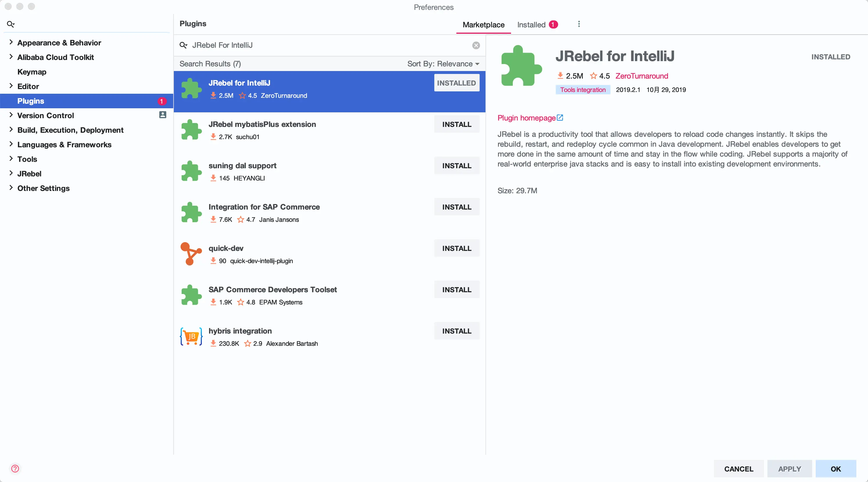The width and height of the screenshot is (868, 482).
Task: Expand Languages & Frameworks node
Action: tap(11, 144)
